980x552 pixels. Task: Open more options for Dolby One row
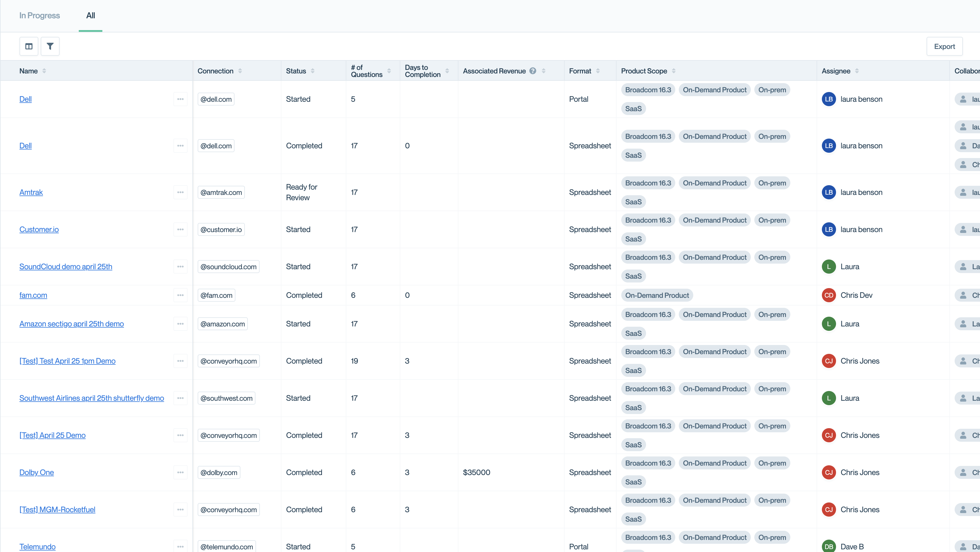click(x=180, y=473)
